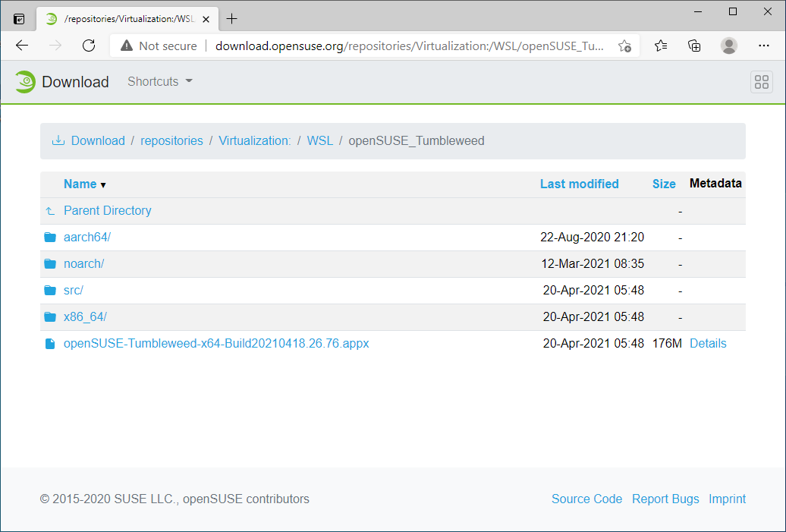The width and height of the screenshot is (786, 532).
Task: Go to Download breadcrumb link
Action: pos(98,141)
